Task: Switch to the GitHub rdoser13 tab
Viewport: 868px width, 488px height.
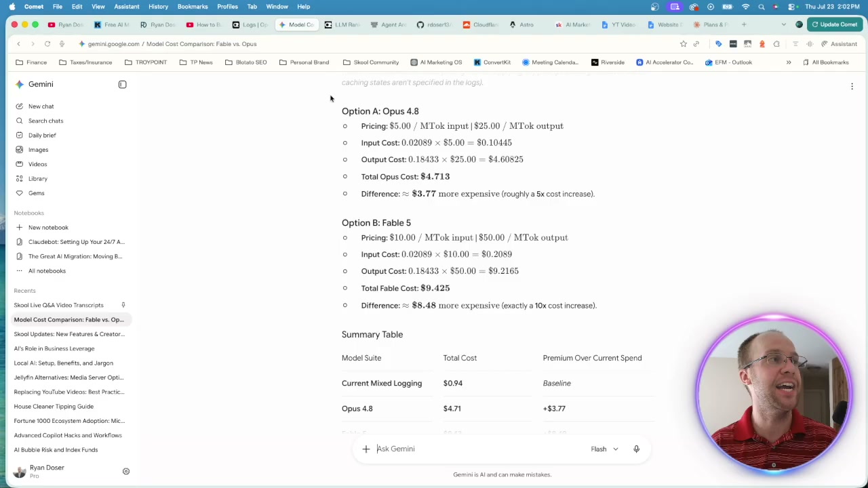Action: (434, 24)
